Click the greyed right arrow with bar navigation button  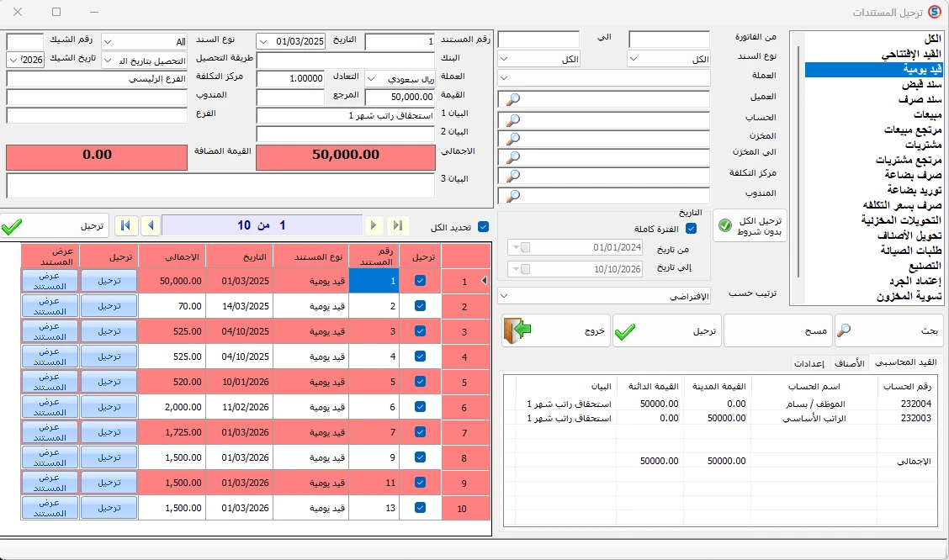pyautogui.click(x=398, y=225)
